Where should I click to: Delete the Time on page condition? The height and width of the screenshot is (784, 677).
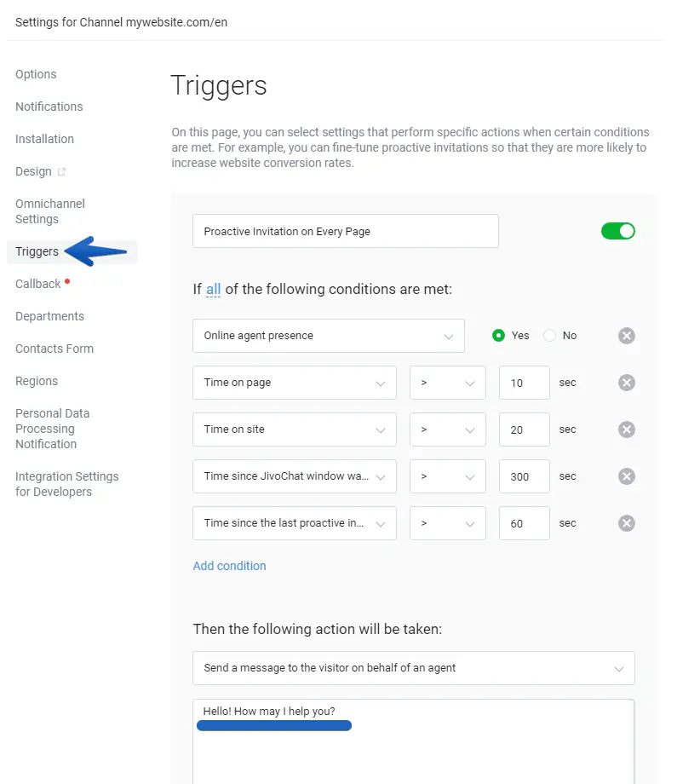(x=626, y=383)
